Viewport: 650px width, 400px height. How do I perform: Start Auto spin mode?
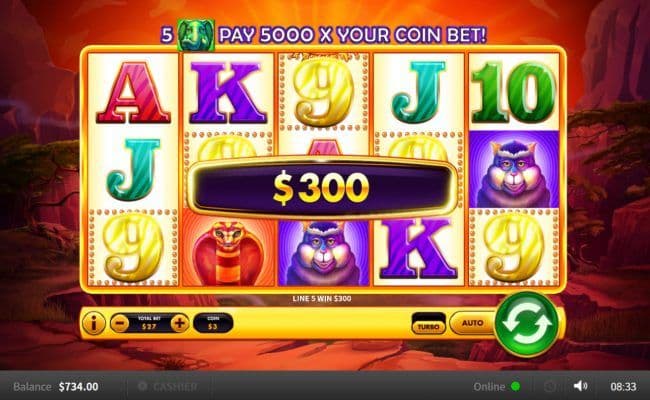pos(473,323)
